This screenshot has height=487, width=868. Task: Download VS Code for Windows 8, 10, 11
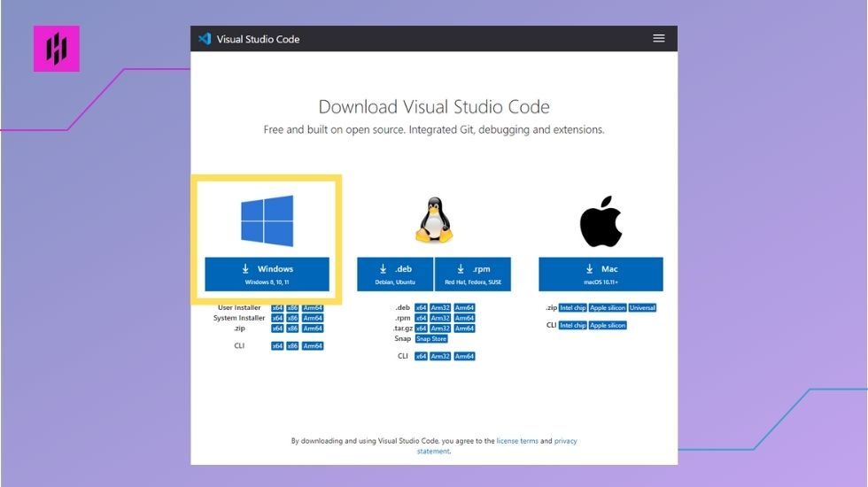pos(267,274)
